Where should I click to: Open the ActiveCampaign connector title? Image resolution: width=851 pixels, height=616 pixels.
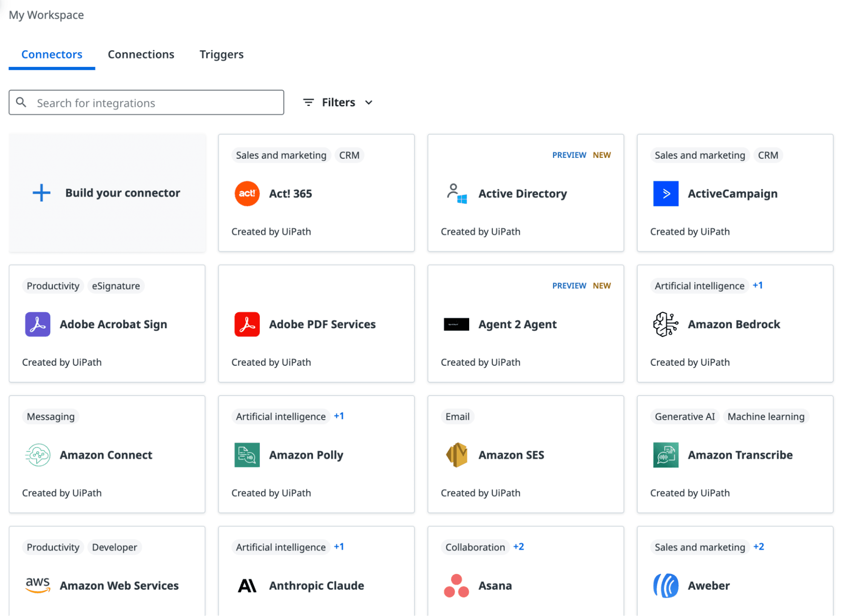[x=732, y=193]
